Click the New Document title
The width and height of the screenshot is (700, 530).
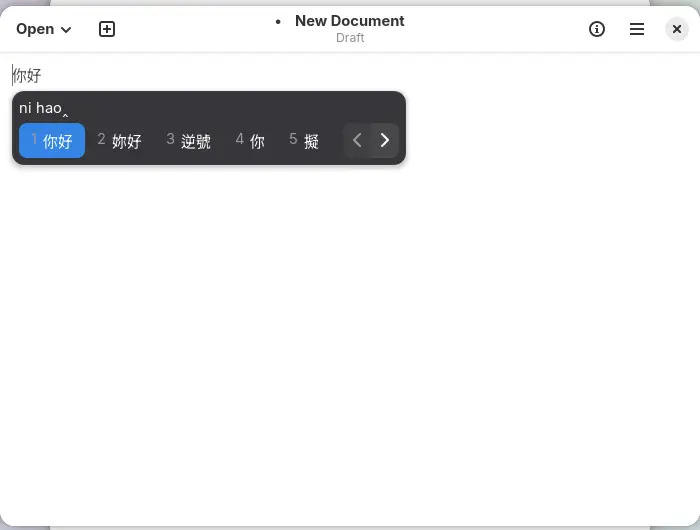point(350,21)
